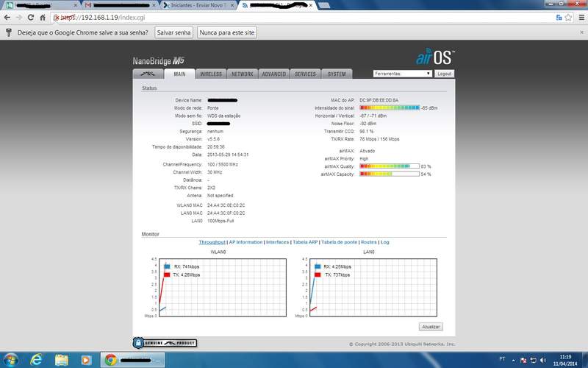Image resolution: width=588 pixels, height=368 pixels.
Task: Click the volume icon in tray
Action: pos(543,361)
